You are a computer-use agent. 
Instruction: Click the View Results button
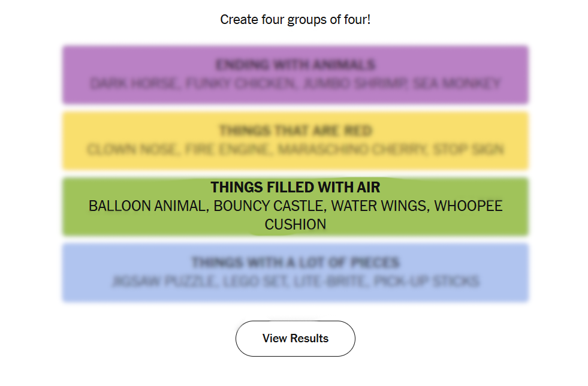click(x=295, y=339)
